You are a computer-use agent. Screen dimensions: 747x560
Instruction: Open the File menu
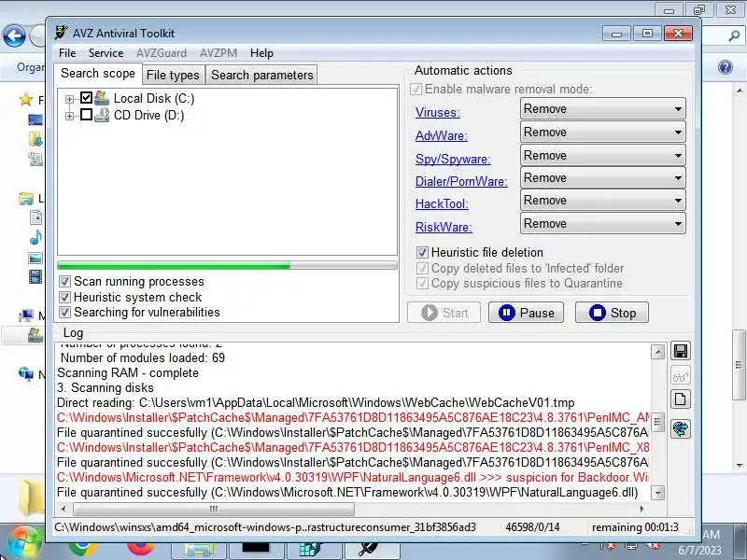[67, 53]
